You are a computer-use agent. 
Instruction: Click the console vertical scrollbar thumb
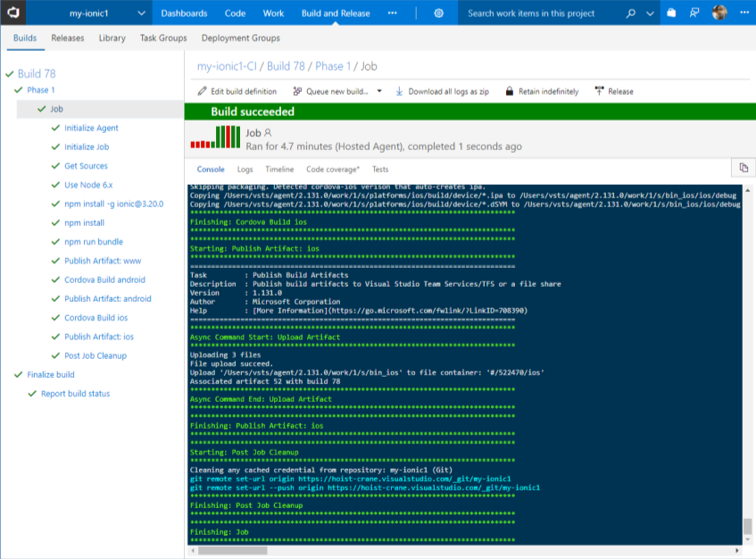pyautogui.click(x=747, y=527)
